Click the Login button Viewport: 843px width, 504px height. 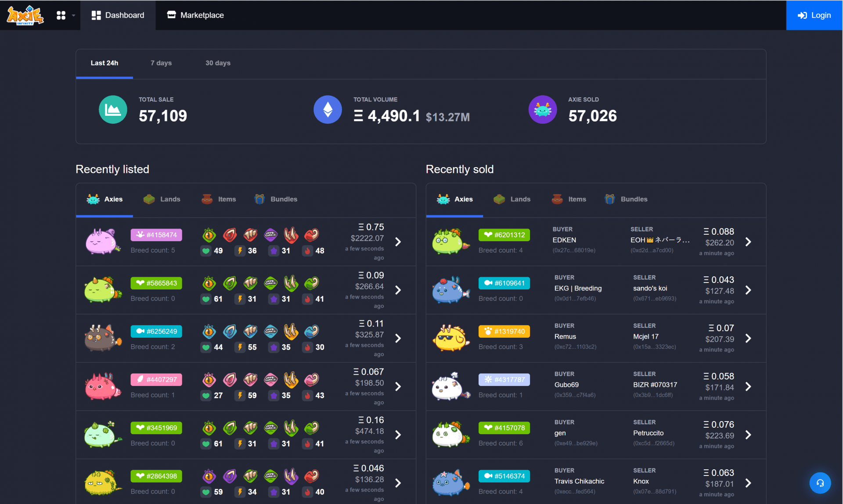[x=814, y=15]
